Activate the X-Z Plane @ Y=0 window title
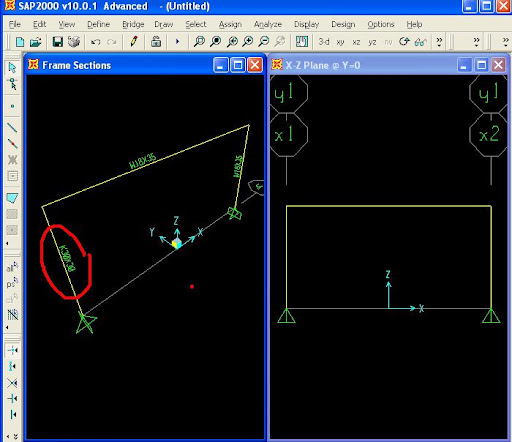This screenshot has width=512, height=442. pos(322,65)
